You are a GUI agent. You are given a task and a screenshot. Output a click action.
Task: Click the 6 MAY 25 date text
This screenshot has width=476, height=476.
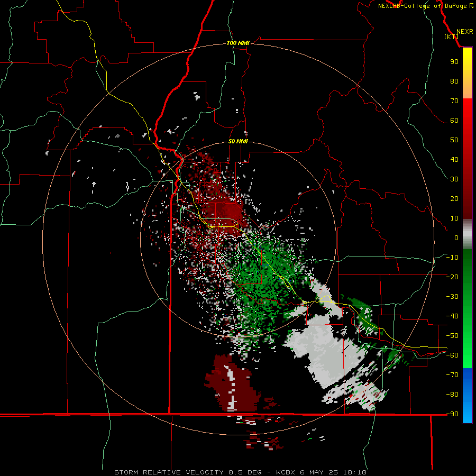click(319, 472)
